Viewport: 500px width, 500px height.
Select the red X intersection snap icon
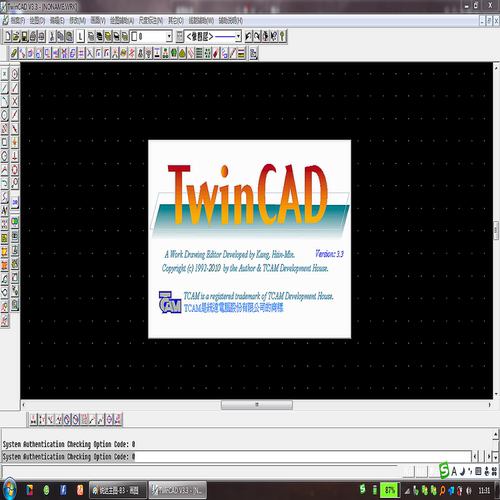(x=15, y=101)
